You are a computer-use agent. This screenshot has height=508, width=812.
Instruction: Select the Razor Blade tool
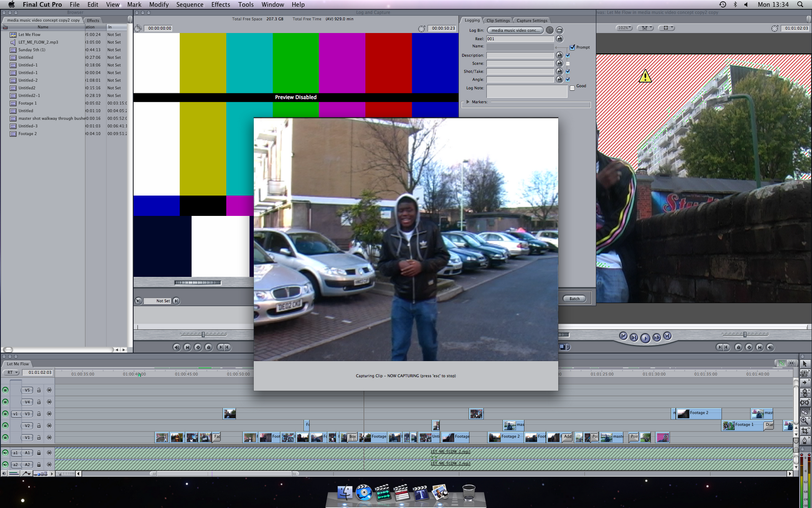pyautogui.click(x=804, y=412)
